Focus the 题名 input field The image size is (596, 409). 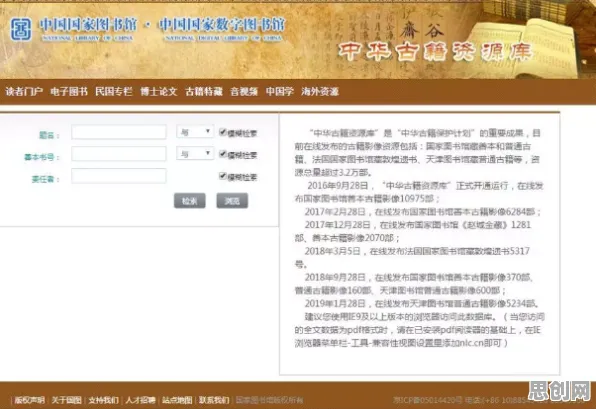(119, 132)
